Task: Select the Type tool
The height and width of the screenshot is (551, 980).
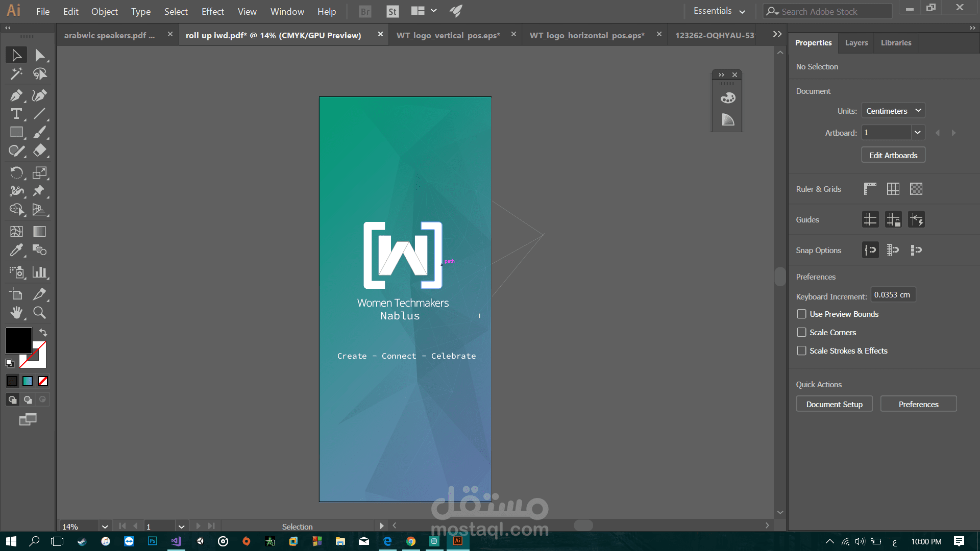Action: coord(16,114)
